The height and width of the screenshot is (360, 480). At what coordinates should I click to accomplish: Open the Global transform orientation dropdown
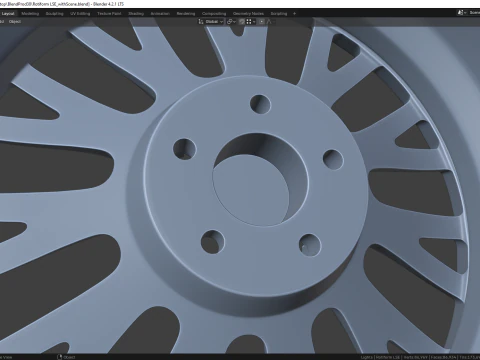coord(211,22)
